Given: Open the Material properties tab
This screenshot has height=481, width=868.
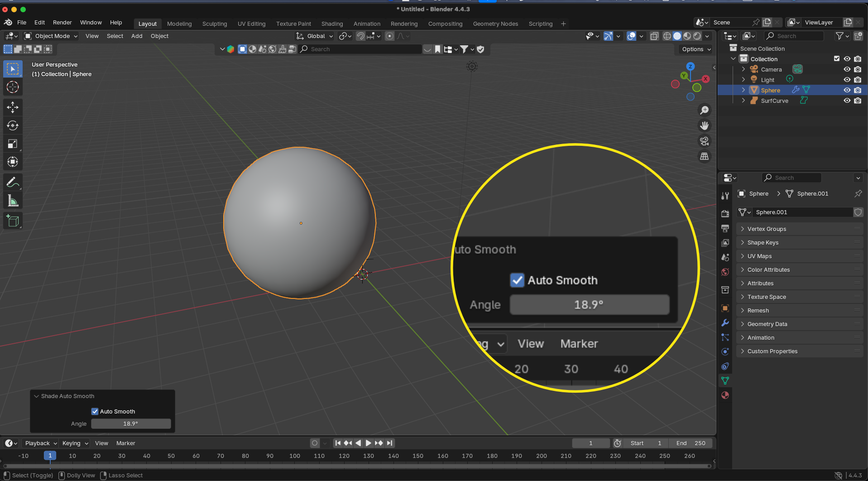Looking at the screenshot, I should coord(725,395).
